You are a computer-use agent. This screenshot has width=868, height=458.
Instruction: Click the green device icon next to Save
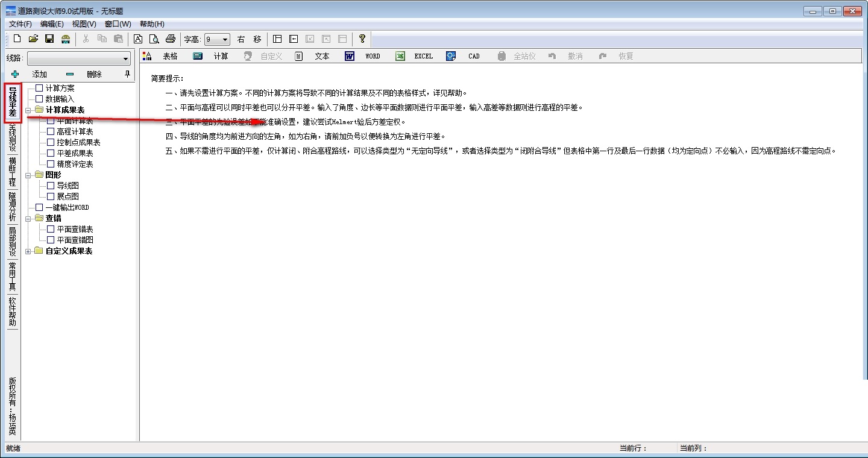pyautogui.click(x=66, y=39)
